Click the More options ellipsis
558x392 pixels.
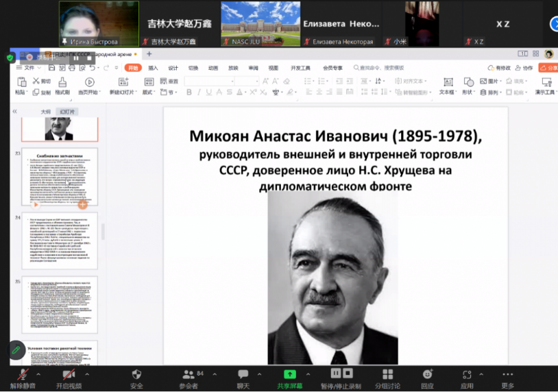point(507,375)
